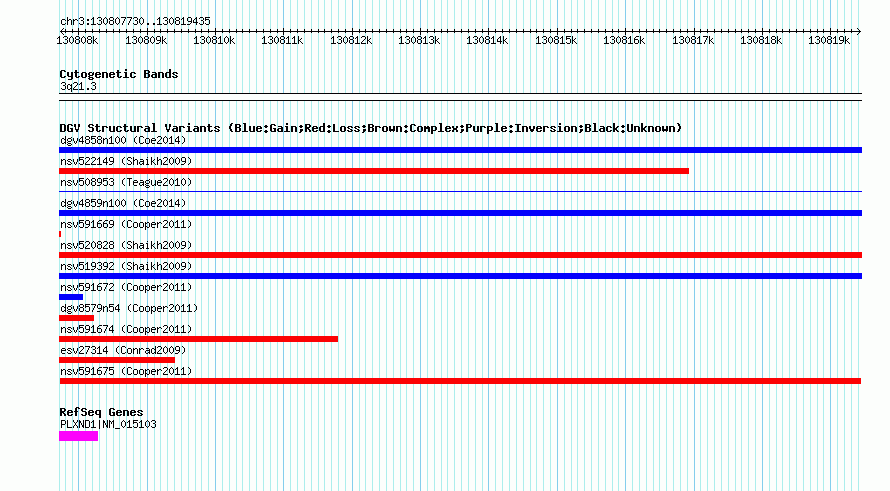
Task: Select the nsv591674 (Cooper2011) label
Action: (126, 329)
